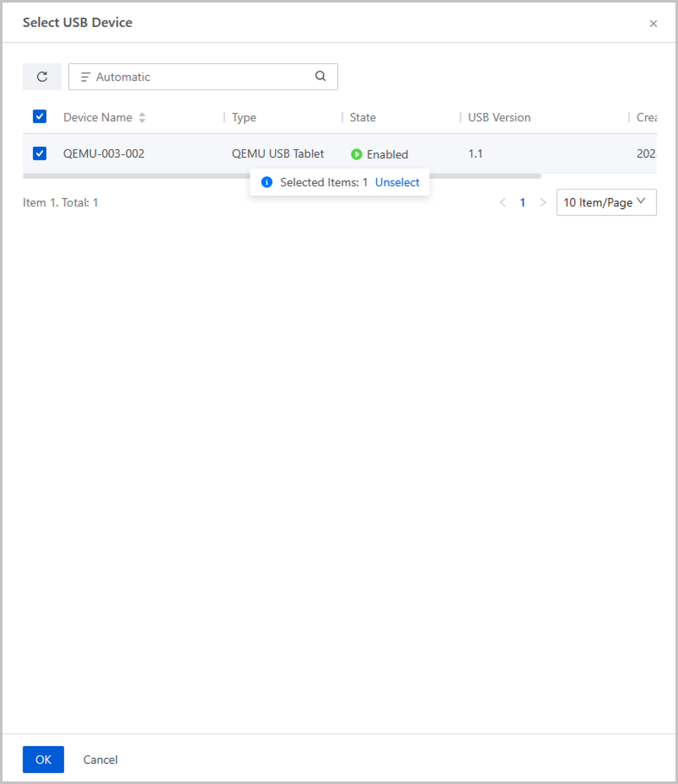Image resolution: width=678 pixels, height=784 pixels.
Task: Toggle the select-all header checkbox
Action: [40, 117]
